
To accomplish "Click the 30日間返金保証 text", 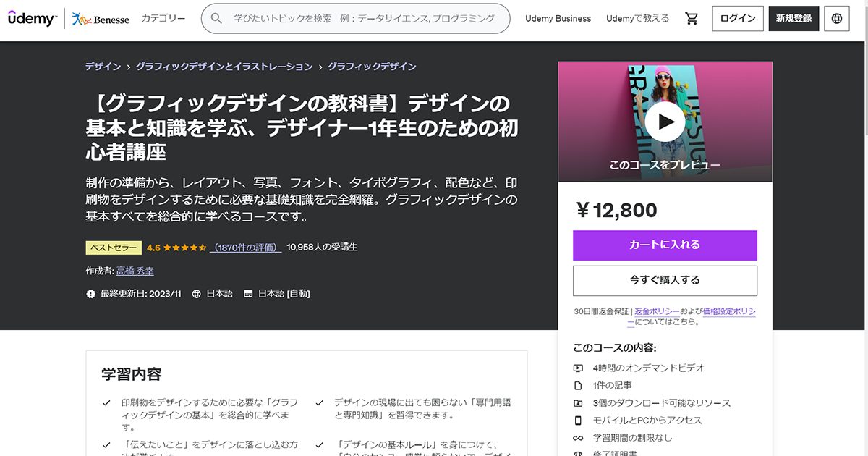I will point(602,311).
